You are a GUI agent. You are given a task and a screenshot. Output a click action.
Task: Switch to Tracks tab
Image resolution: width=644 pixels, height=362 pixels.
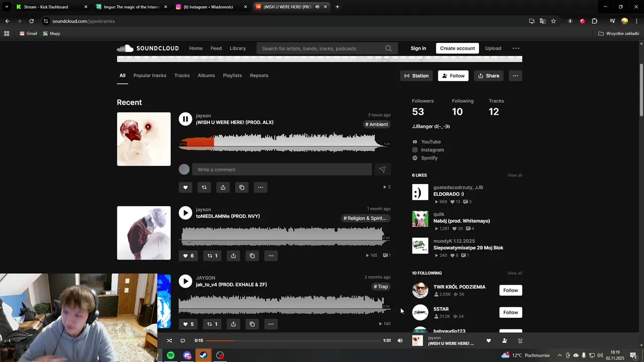pos(182,75)
